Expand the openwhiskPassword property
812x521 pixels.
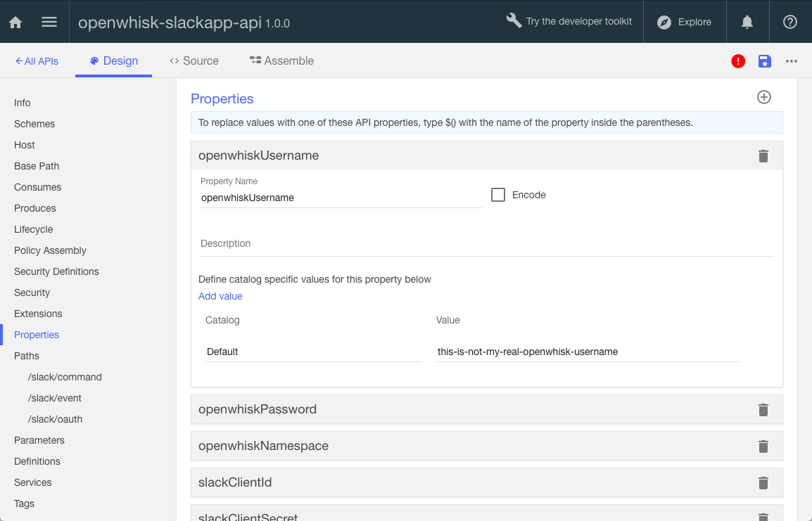point(258,409)
